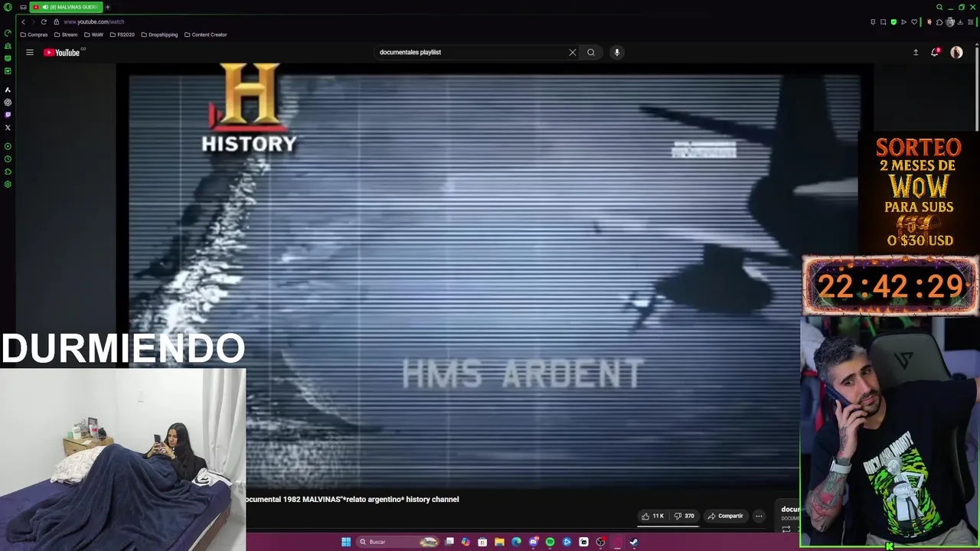Click the pinboard pin icon in toolbar
Screen dimensions: 980x551
point(873,21)
